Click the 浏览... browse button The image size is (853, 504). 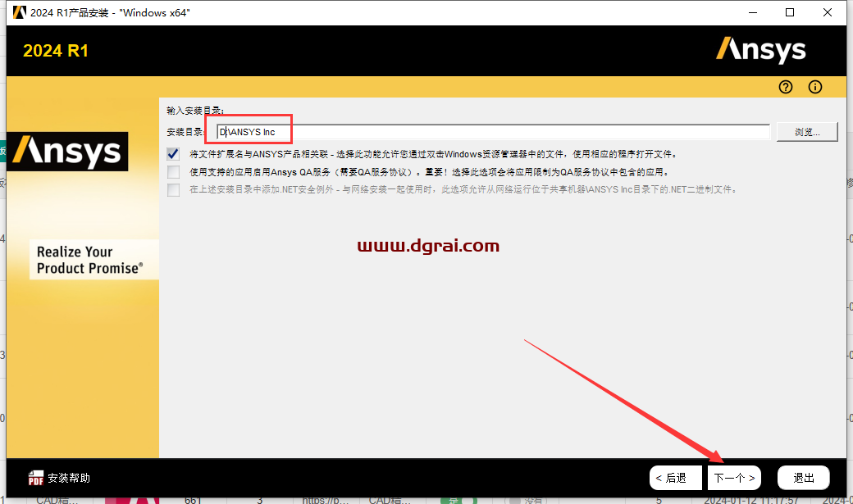tap(807, 132)
